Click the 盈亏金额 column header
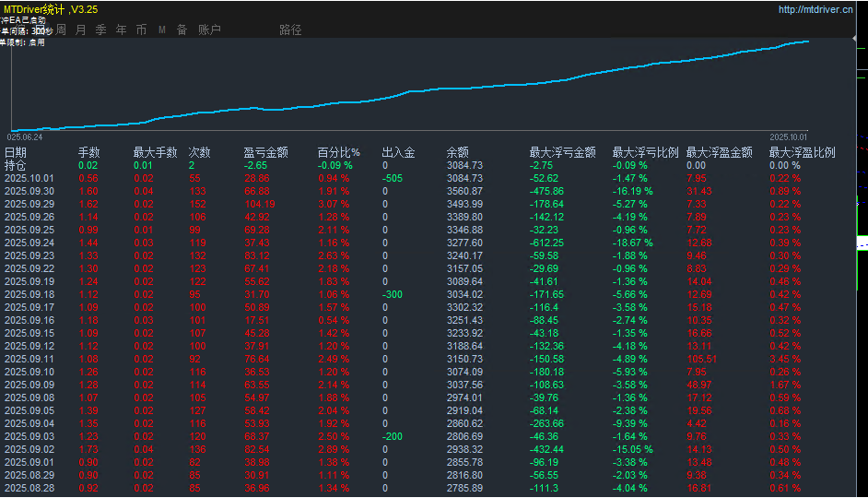The image size is (868, 498). [265, 152]
